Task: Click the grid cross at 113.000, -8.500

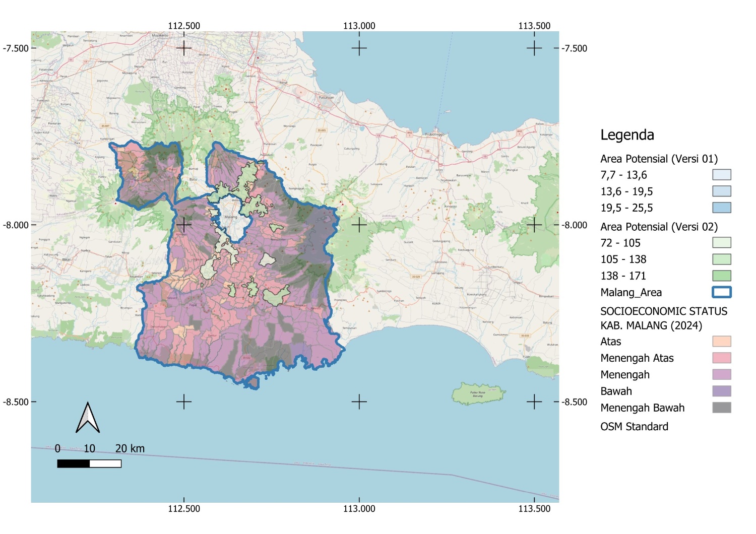Action: [x=359, y=402]
